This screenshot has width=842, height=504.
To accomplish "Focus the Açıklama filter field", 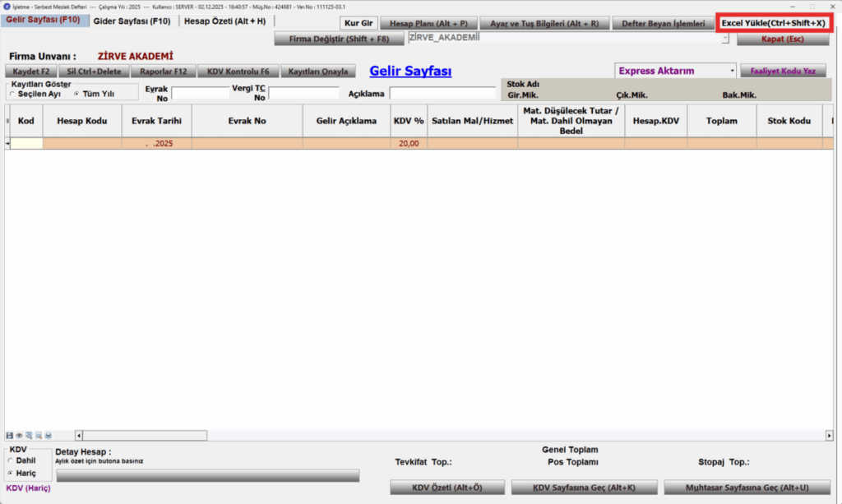I will (442, 93).
